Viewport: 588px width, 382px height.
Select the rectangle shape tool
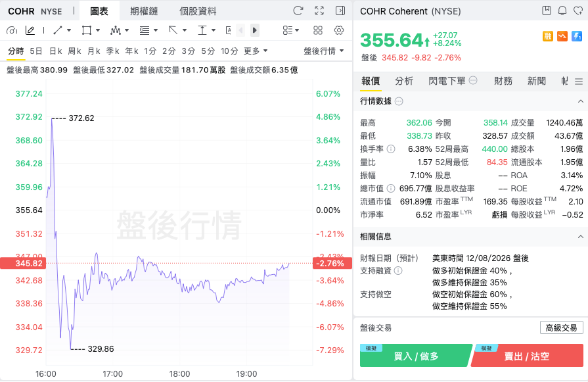click(87, 30)
